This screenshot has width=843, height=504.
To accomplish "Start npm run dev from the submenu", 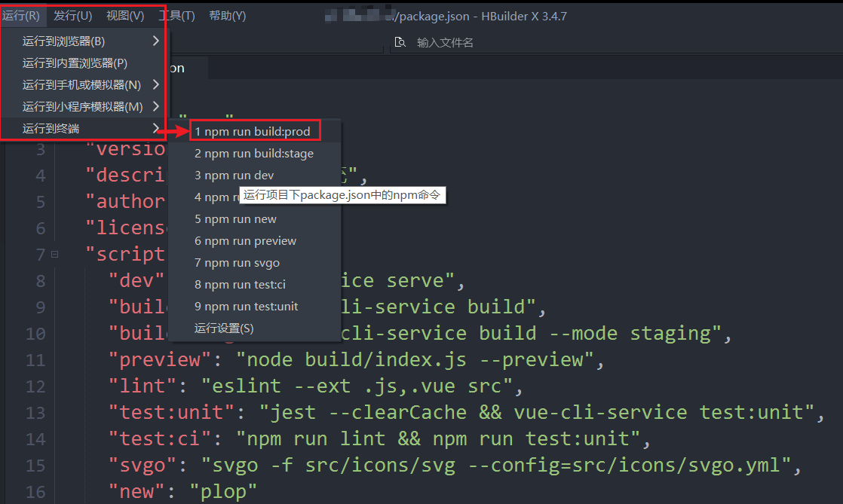I will (235, 176).
